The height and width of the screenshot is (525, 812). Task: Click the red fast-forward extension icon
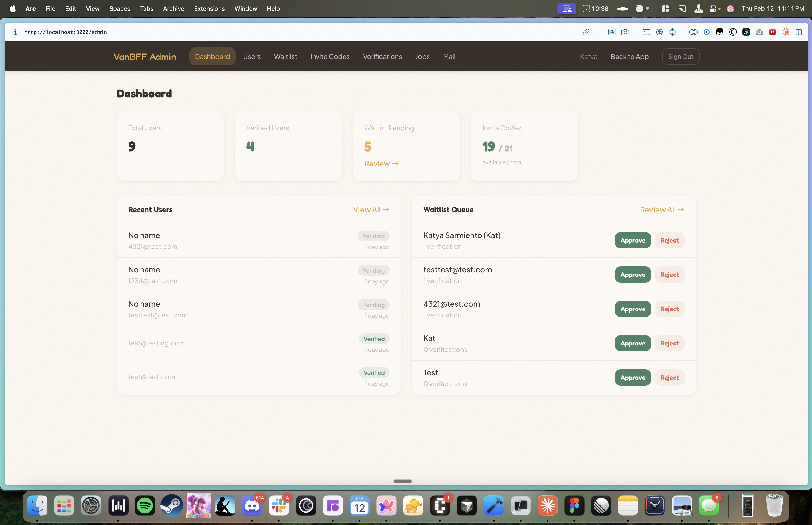773,32
